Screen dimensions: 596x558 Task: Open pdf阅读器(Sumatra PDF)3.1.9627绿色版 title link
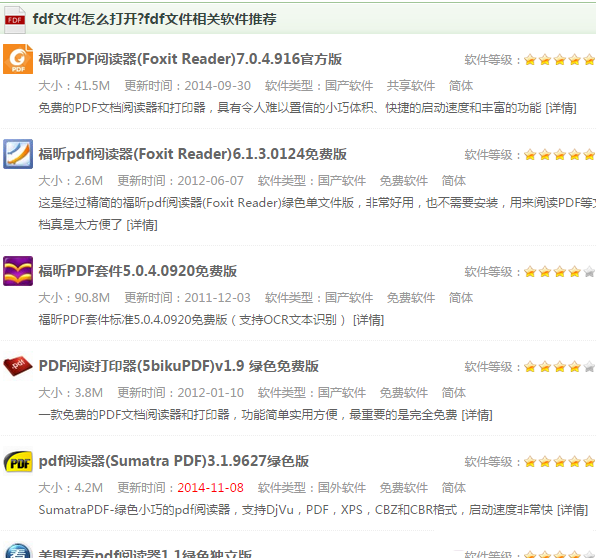[x=174, y=461]
